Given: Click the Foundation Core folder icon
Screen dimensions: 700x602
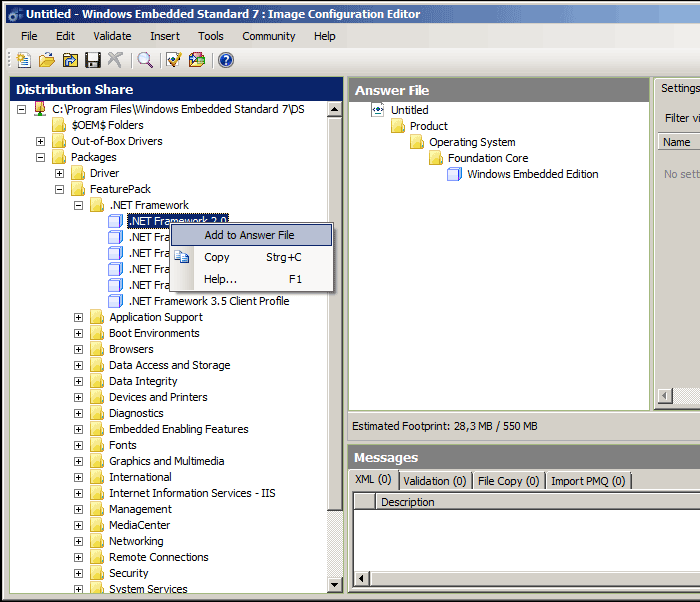Looking at the screenshot, I should 436,158.
